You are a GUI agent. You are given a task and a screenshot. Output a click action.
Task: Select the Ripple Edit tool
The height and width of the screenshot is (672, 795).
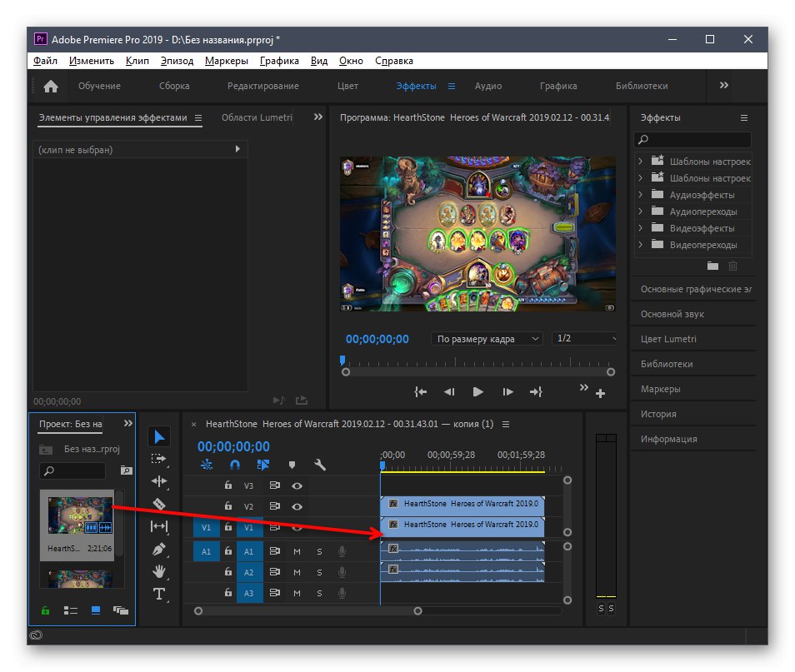pos(159,481)
